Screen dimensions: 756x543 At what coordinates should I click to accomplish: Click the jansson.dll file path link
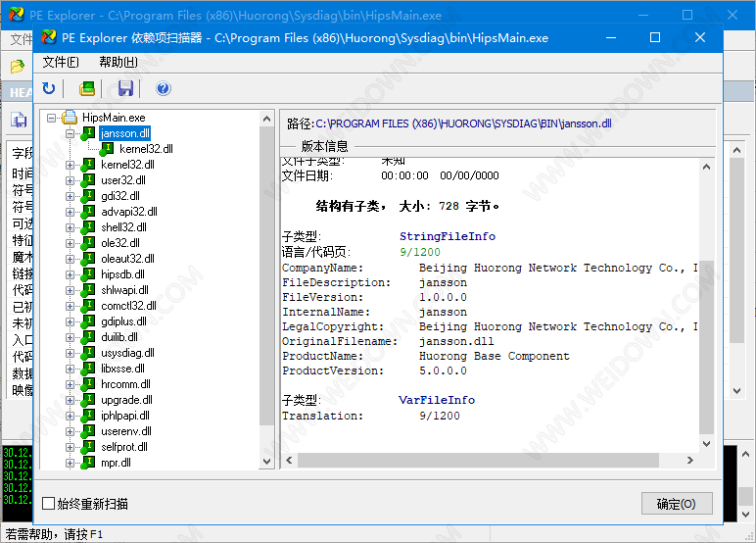coord(462,123)
